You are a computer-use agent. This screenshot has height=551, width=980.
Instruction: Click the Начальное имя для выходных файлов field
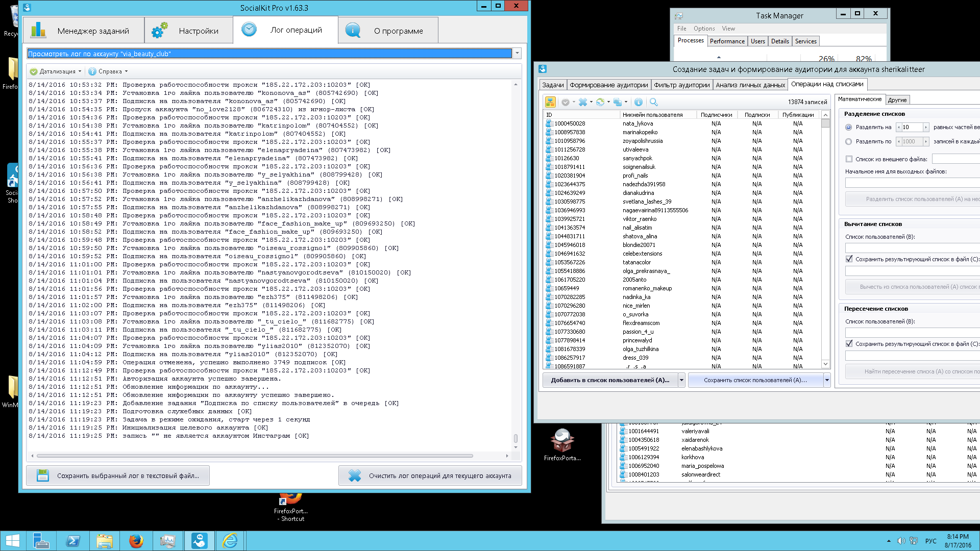tap(913, 183)
